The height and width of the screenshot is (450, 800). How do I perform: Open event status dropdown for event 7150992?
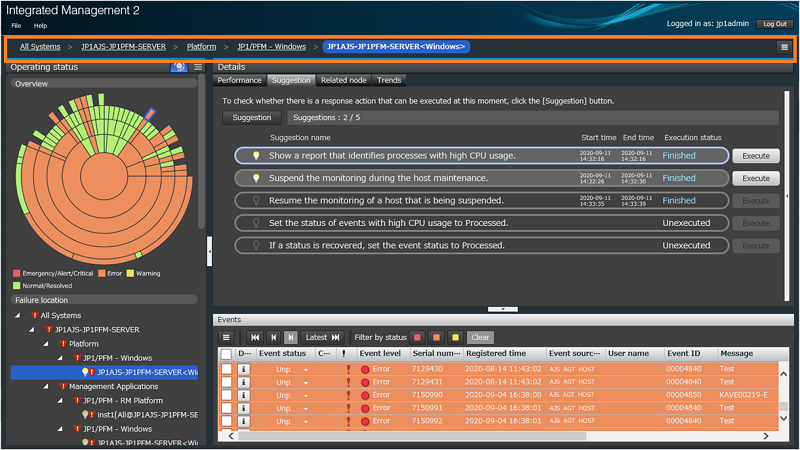pos(306,422)
